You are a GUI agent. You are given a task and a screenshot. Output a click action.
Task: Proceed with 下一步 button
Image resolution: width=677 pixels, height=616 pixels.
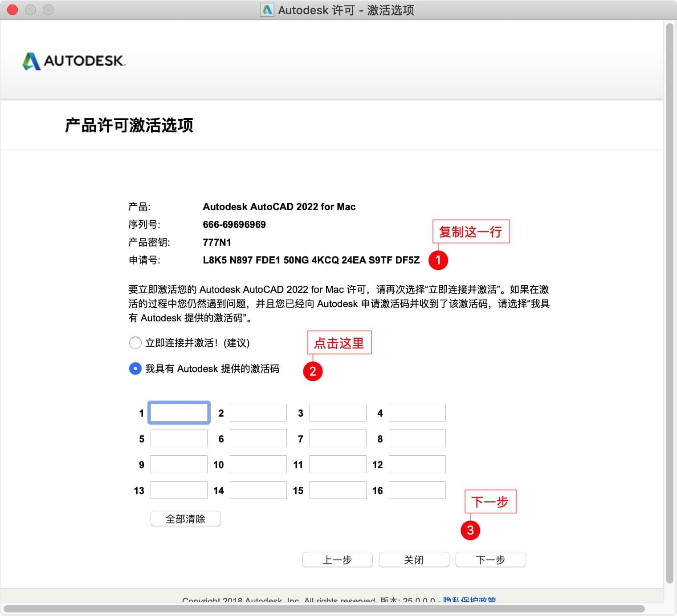491,559
